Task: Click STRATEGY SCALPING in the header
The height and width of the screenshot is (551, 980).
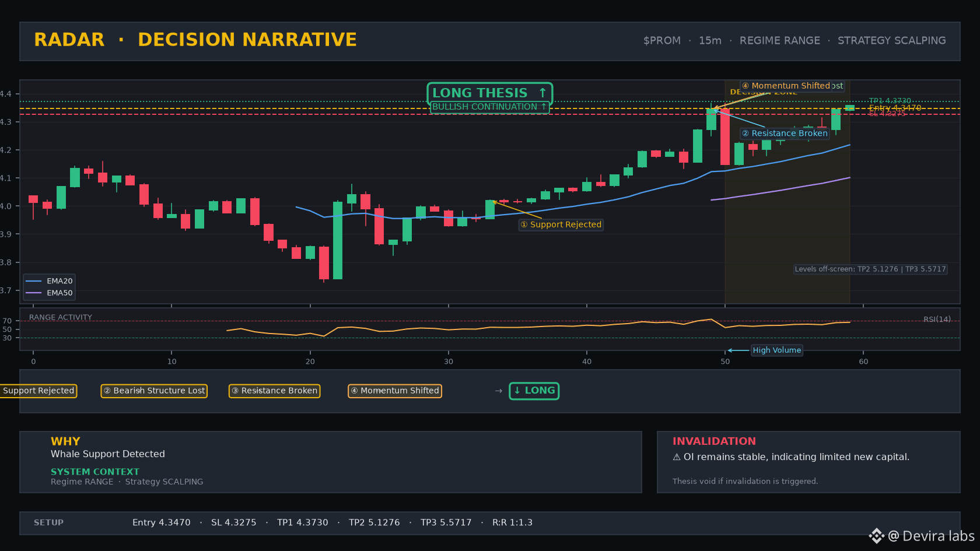Action: (891, 41)
